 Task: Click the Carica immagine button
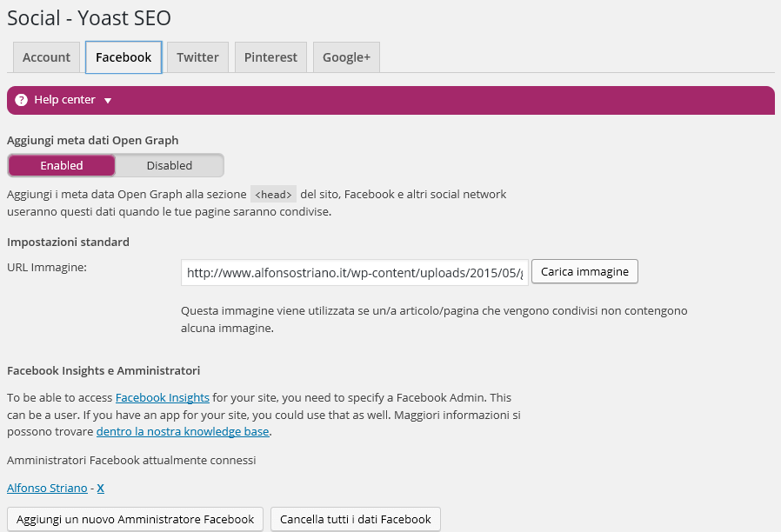coord(584,271)
